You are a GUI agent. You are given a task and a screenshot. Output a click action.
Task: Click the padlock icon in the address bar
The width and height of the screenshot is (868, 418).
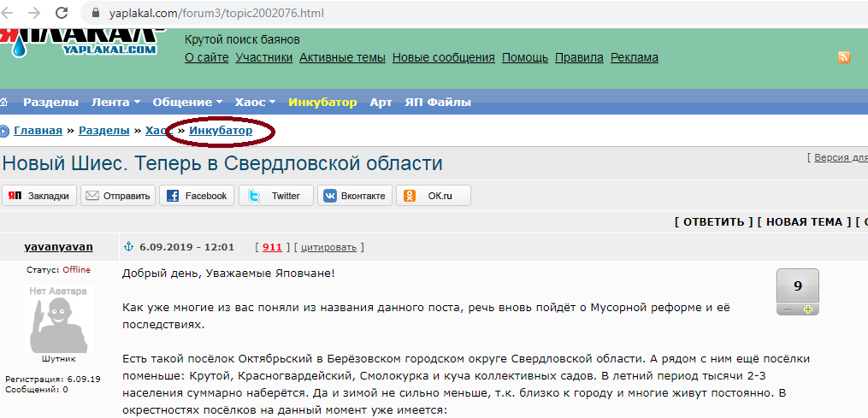(96, 13)
